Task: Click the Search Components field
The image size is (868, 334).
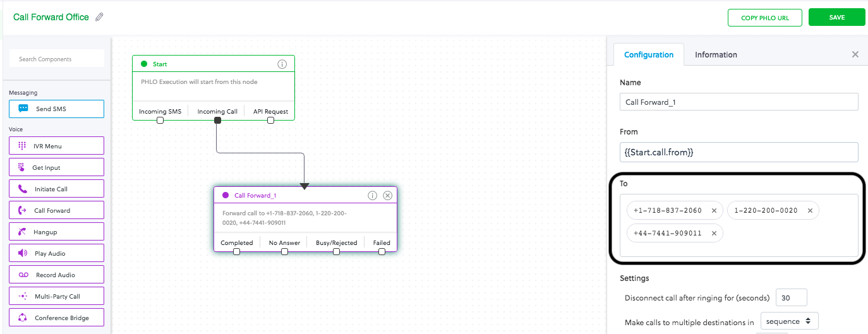Action: [x=57, y=59]
